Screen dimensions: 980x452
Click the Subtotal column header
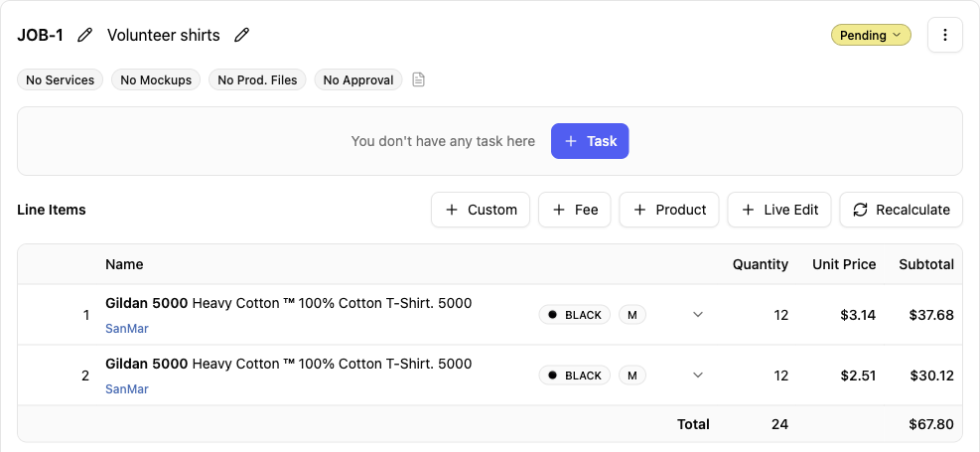click(x=926, y=264)
